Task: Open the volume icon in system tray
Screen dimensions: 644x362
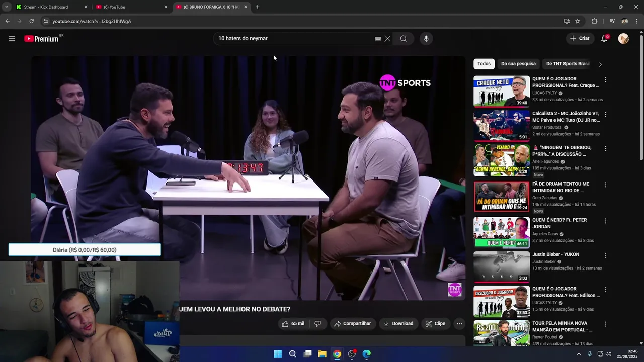Action: (608, 354)
